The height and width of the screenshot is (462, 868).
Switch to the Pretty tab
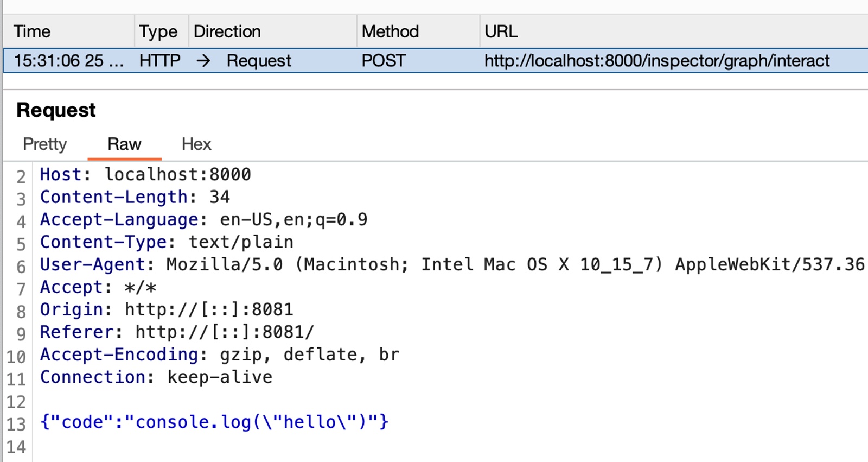pyautogui.click(x=45, y=144)
